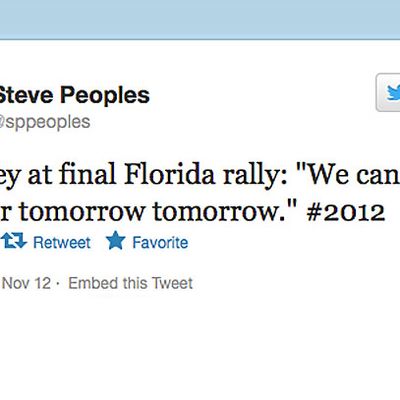Click the word Tweet in the embed link
This screenshot has height=400, width=400.
pos(172,283)
